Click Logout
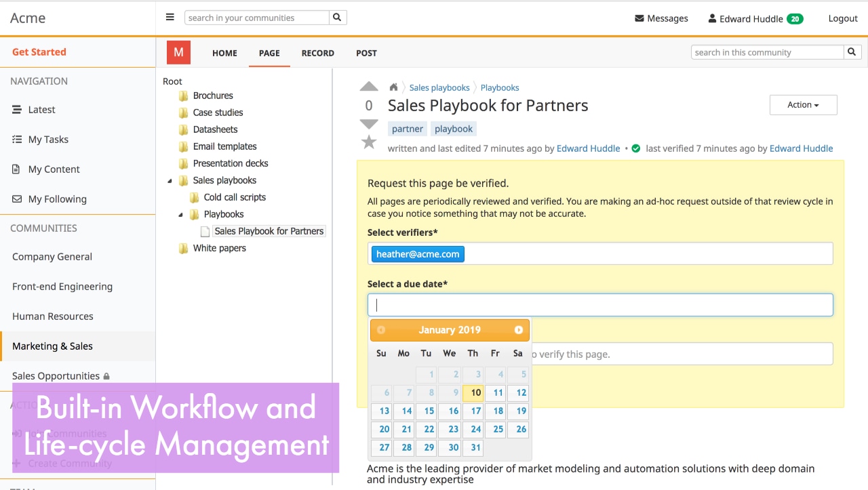This screenshot has width=868, height=490. point(843,18)
